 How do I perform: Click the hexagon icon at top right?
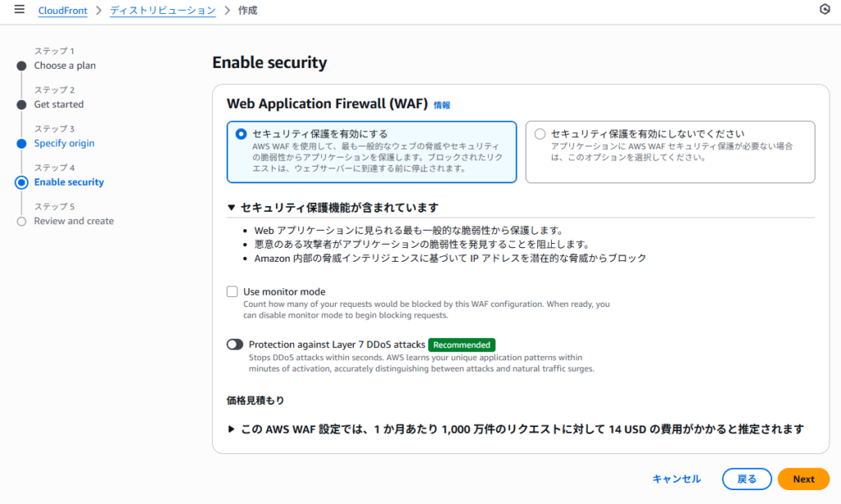(x=825, y=10)
